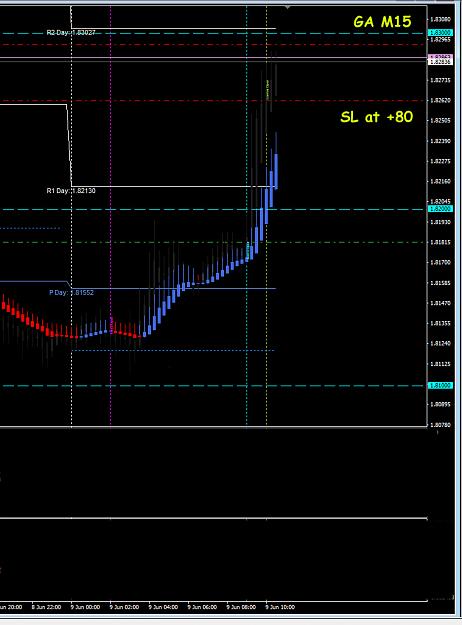This screenshot has height=625, width=462.
Task: Click the 9 Jun 02:00 time label
Action: tap(124, 607)
